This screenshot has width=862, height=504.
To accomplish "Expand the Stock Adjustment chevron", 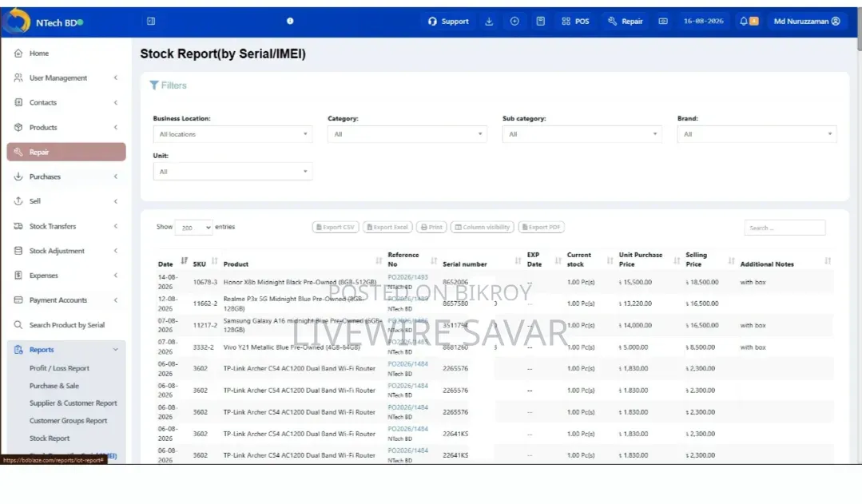I will click(x=116, y=251).
